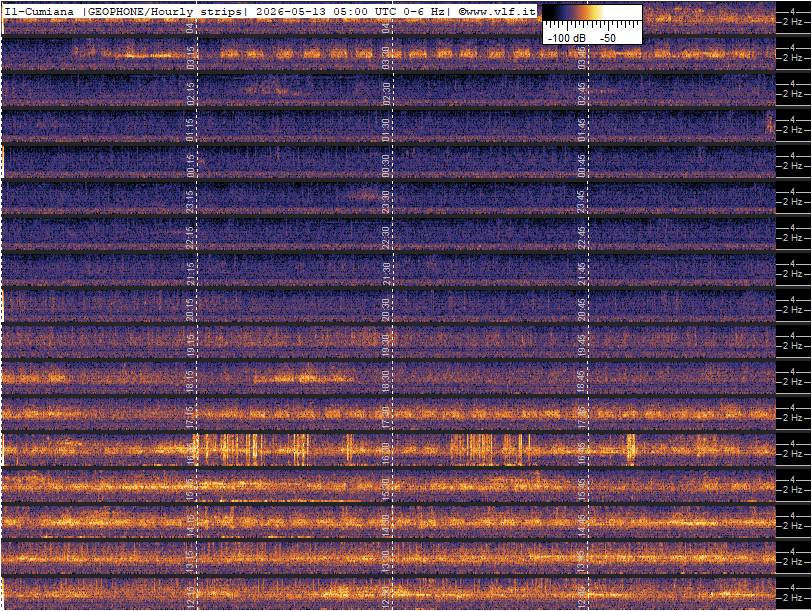Image resolution: width=812 pixels, height=611 pixels.
Task: Click the 15:30 time marker
Action: point(386,489)
